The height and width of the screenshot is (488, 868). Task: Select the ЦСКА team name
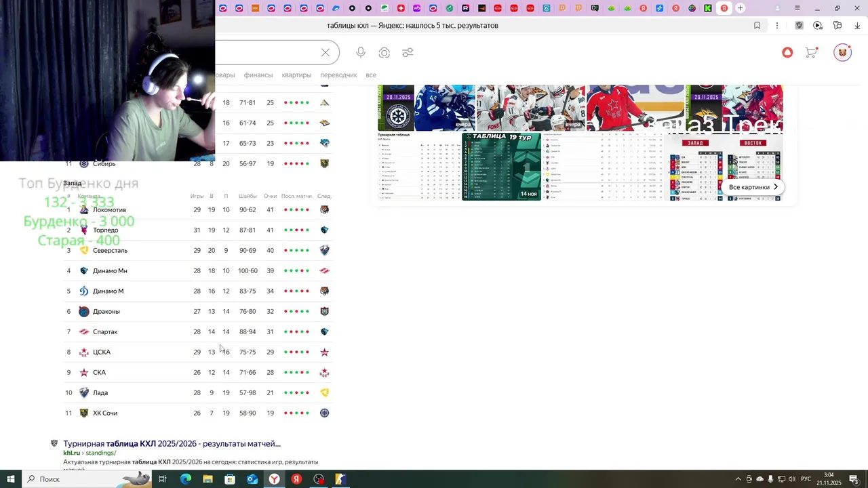(102, 352)
